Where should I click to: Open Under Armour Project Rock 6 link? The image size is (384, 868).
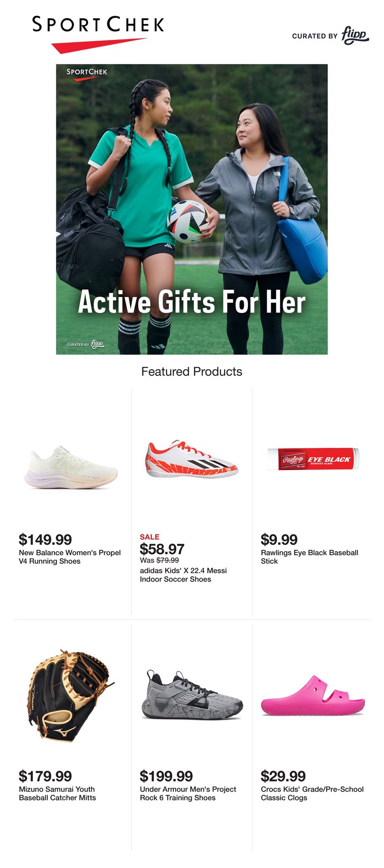pyautogui.click(x=188, y=793)
